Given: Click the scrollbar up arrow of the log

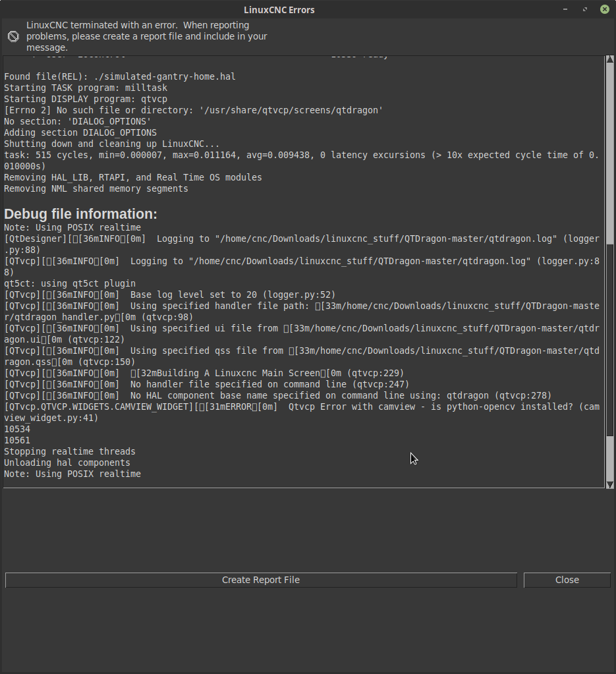Looking at the screenshot, I should [x=610, y=59].
